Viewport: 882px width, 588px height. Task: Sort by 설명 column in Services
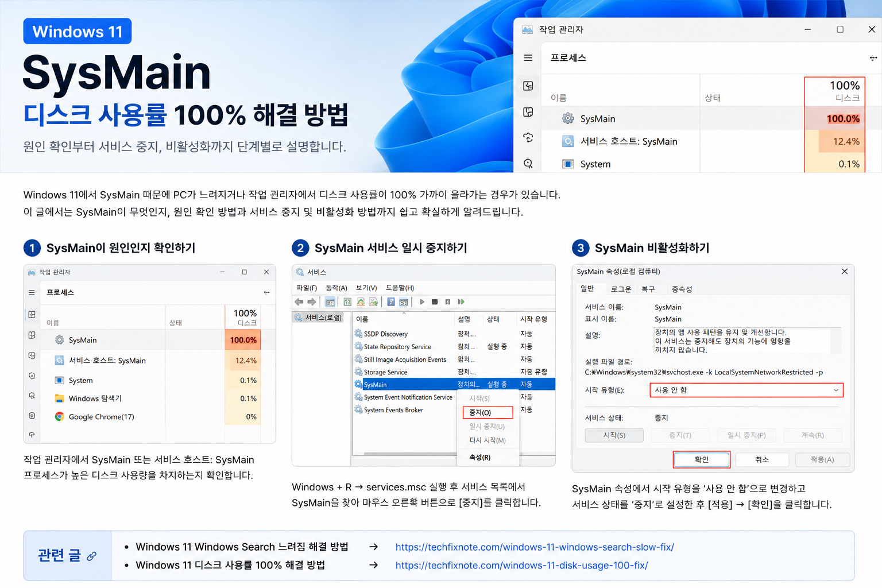click(x=464, y=319)
